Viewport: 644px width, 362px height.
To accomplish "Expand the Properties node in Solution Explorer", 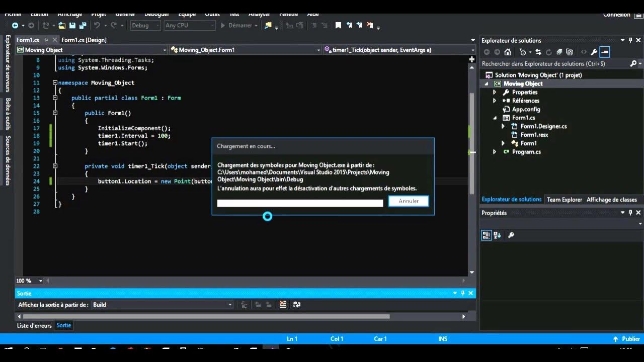I will click(495, 93).
